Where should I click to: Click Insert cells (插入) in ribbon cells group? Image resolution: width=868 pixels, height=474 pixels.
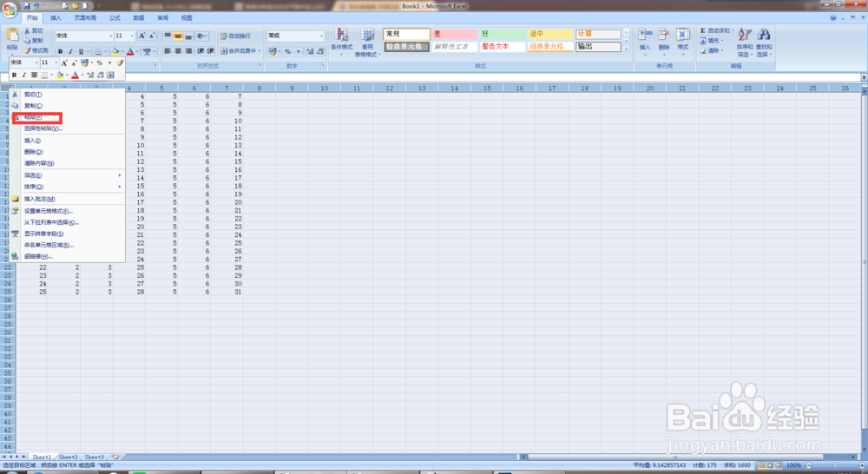tap(645, 42)
